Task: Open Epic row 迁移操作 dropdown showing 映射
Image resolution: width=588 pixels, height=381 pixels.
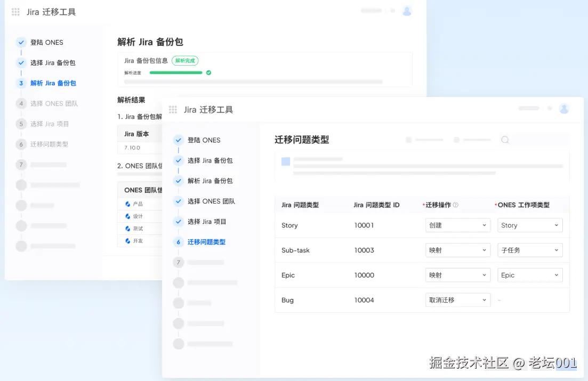Action: tap(458, 275)
